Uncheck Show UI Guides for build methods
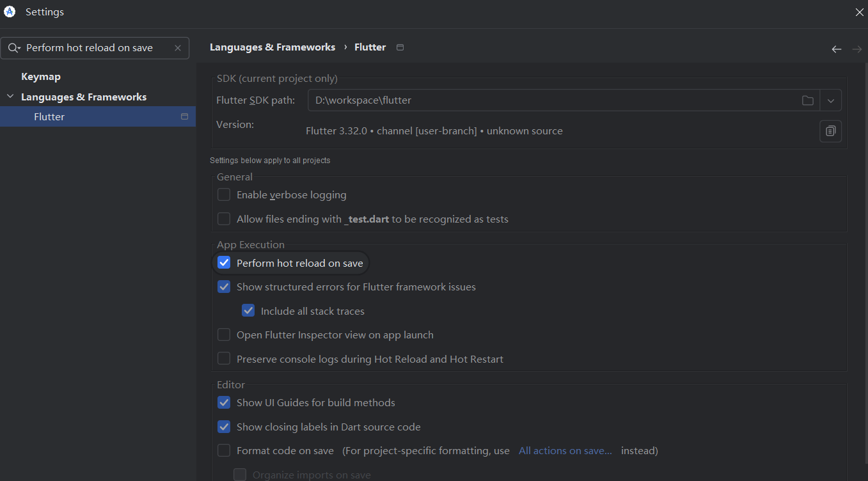Image resolution: width=868 pixels, height=481 pixels. [x=224, y=402]
